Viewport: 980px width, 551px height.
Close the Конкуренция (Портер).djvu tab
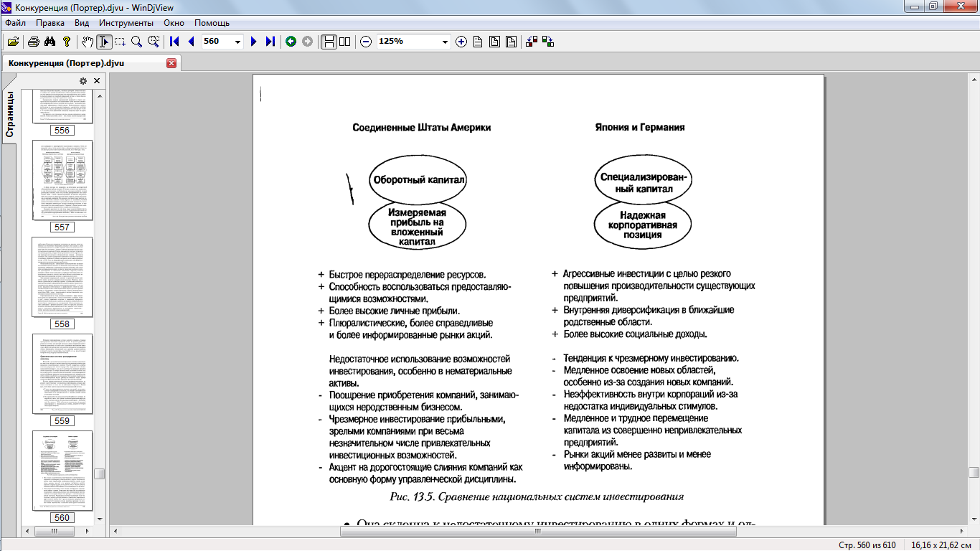point(171,63)
